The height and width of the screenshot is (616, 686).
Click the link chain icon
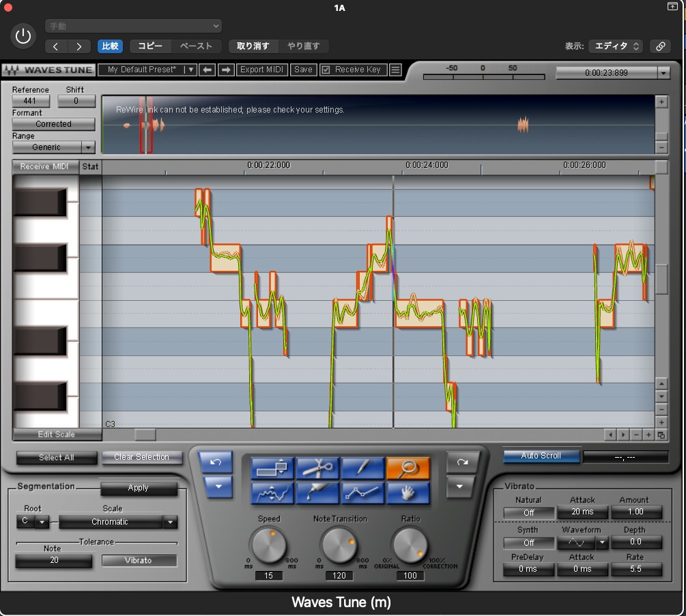[660, 46]
